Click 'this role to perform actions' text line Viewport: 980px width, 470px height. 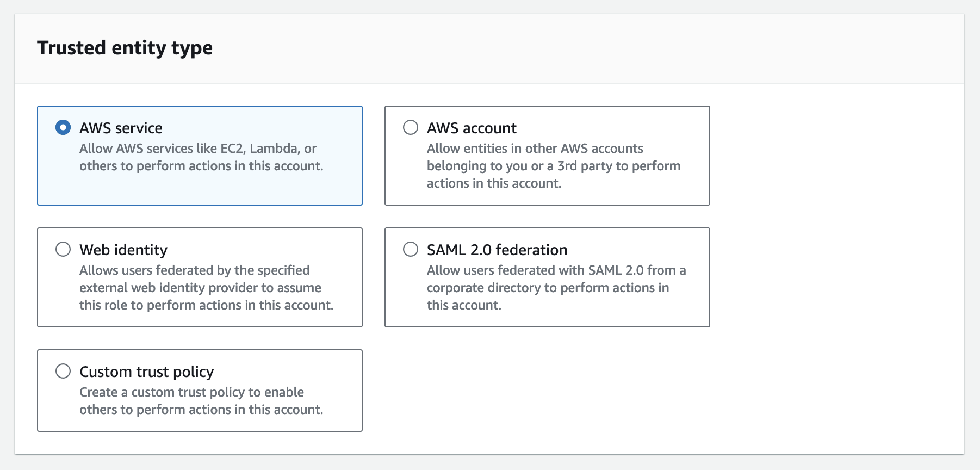pos(206,305)
